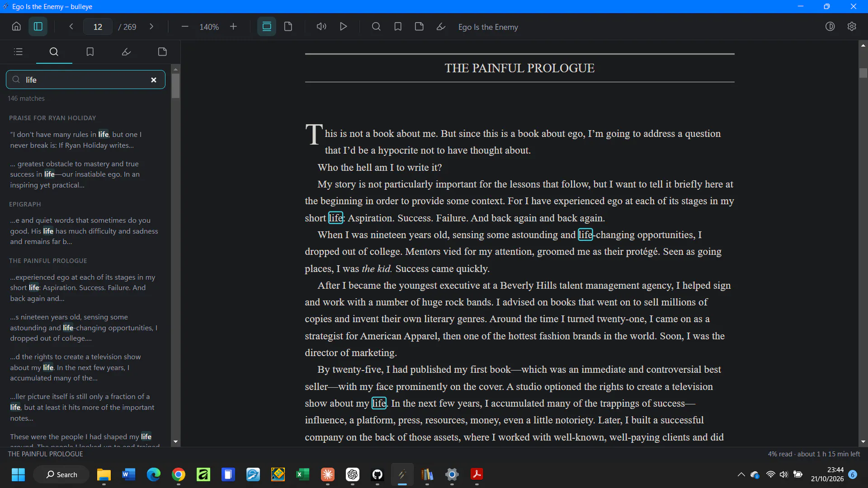Select 'THE PAINFUL PROLOGUE' results section heading
868x488 pixels.
pos(48,261)
